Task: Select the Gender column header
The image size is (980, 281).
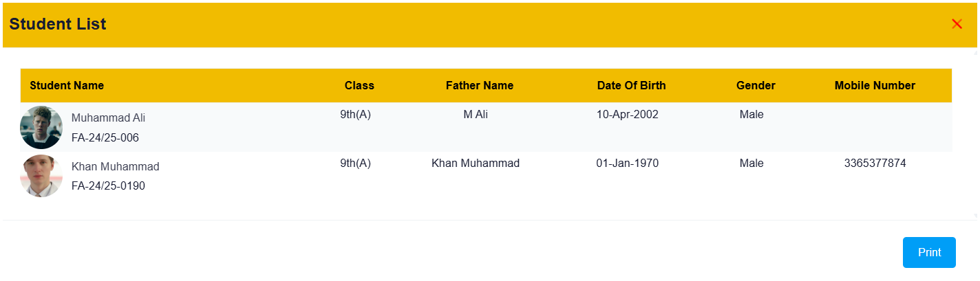Action: (756, 86)
